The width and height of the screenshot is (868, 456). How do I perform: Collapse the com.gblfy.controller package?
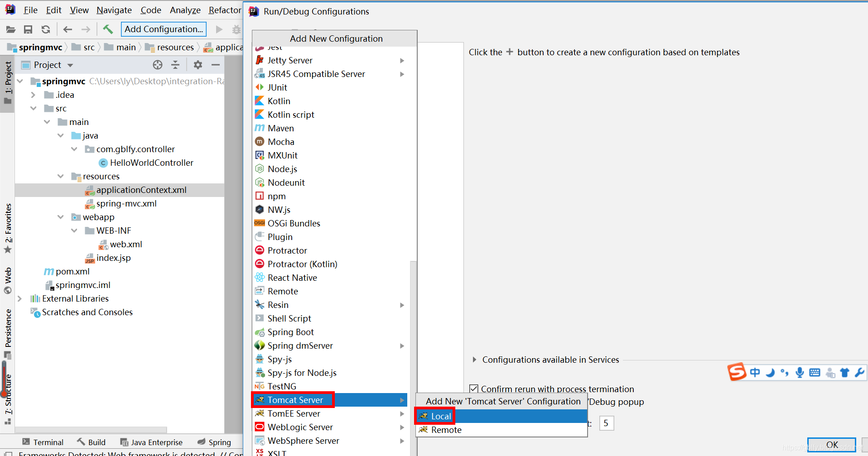tap(74, 149)
